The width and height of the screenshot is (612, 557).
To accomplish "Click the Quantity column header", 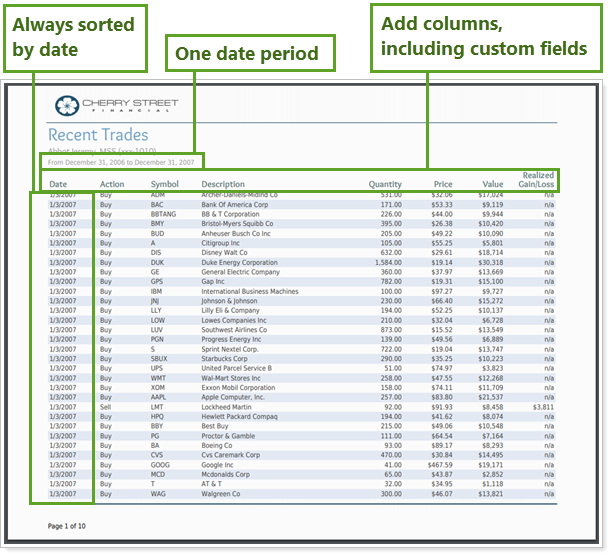I will pyautogui.click(x=384, y=184).
